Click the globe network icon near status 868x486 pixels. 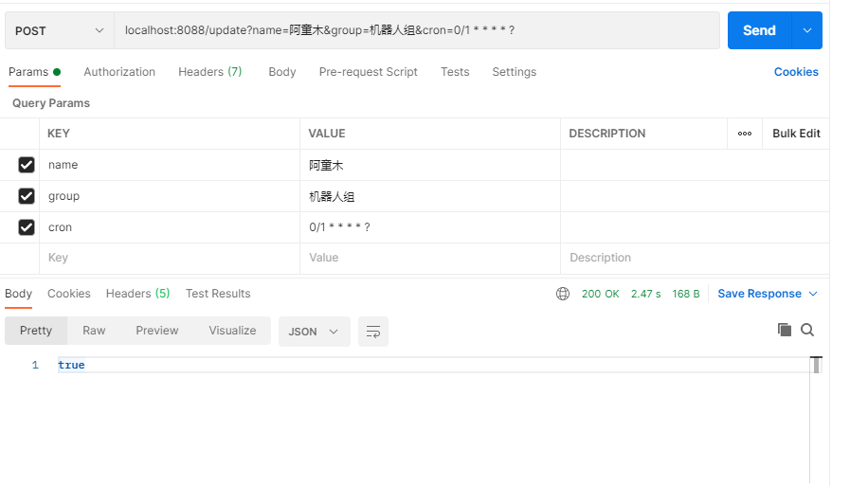click(563, 294)
